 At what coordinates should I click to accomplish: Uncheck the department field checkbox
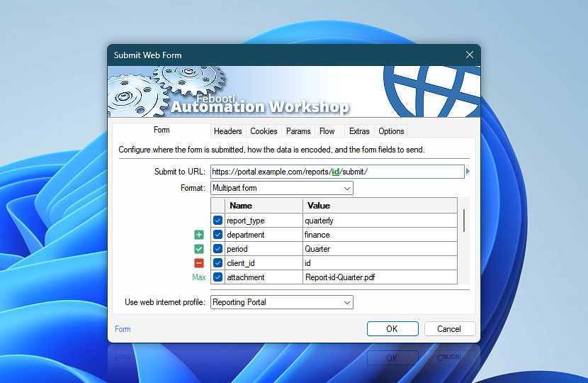(x=218, y=235)
